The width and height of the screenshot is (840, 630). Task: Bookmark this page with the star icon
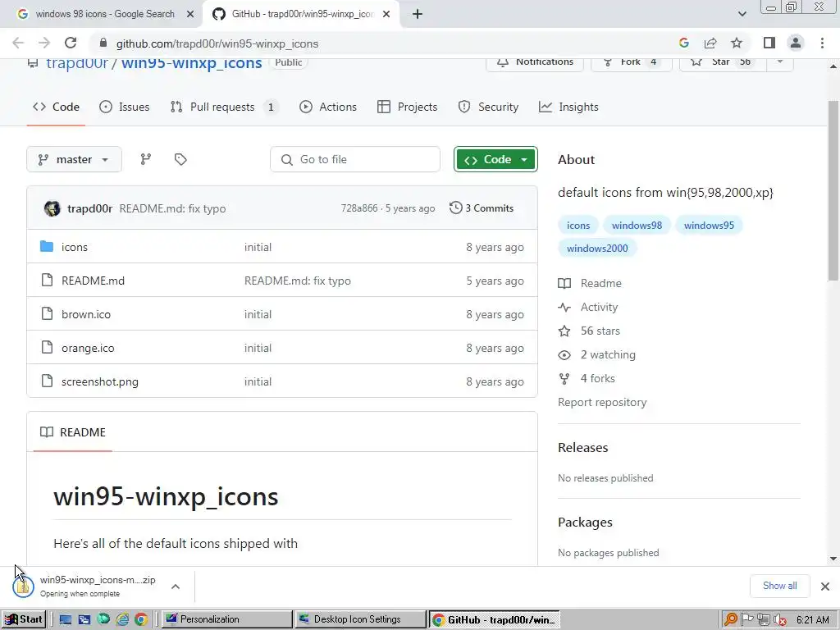click(x=737, y=43)
